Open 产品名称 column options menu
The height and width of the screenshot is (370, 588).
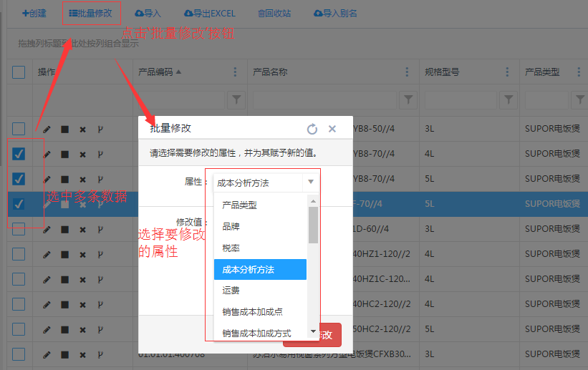click(x=408, y=72)
